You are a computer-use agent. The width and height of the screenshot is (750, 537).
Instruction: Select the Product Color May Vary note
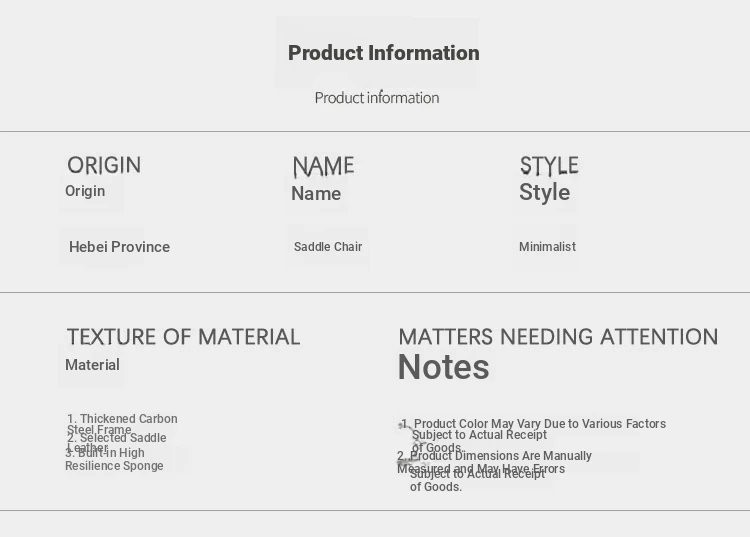click(x=532, y=436)
